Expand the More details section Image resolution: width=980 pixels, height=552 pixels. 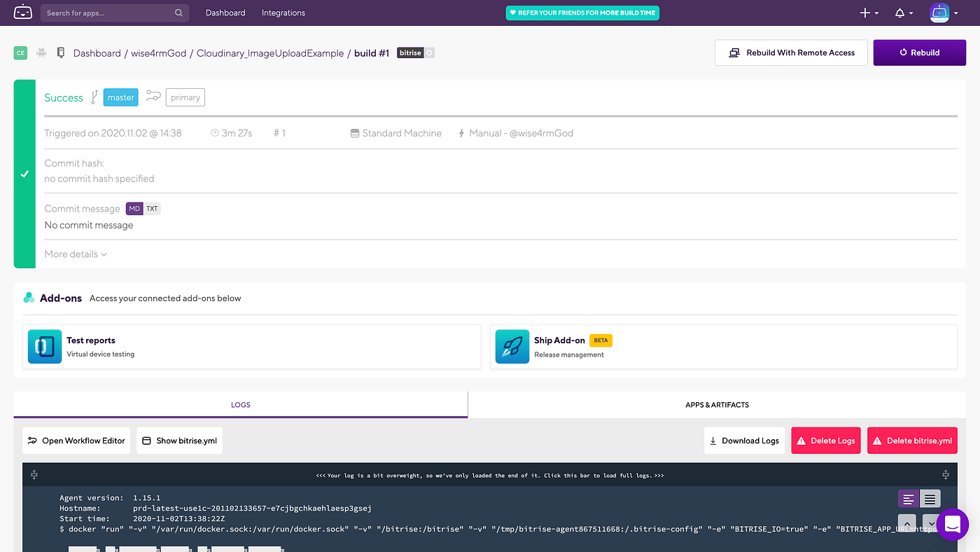[75, 254]
